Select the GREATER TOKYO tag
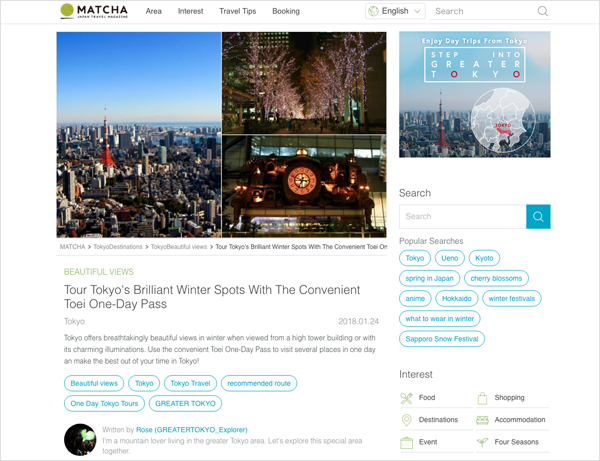The width and height of the screenshot is (600, 461). coord(185,404)
